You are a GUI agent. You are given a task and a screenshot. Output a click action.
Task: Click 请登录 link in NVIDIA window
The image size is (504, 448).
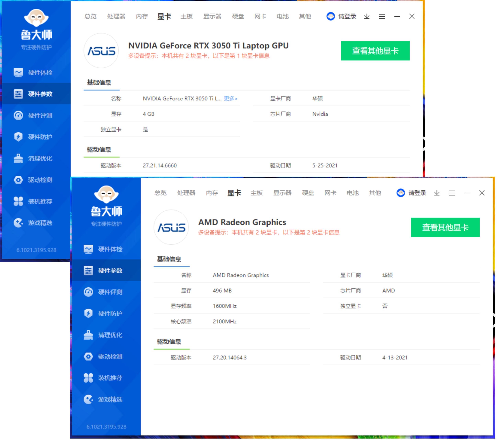click(x=347, y=16)
